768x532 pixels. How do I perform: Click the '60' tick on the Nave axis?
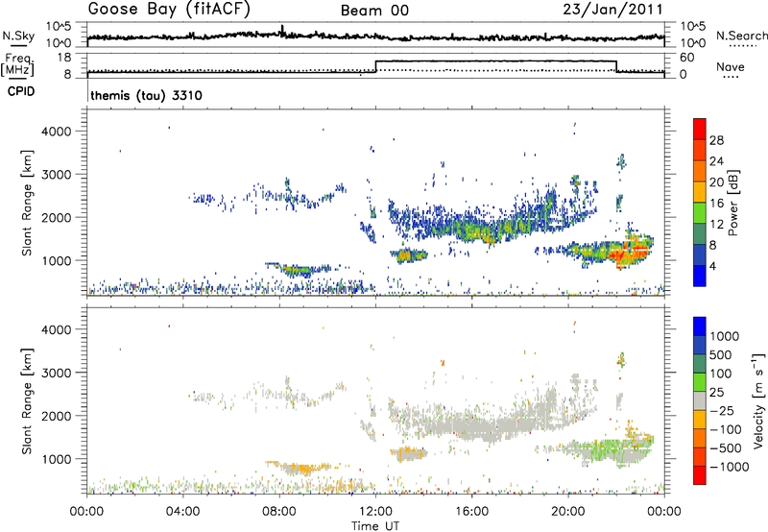point(687,58)
